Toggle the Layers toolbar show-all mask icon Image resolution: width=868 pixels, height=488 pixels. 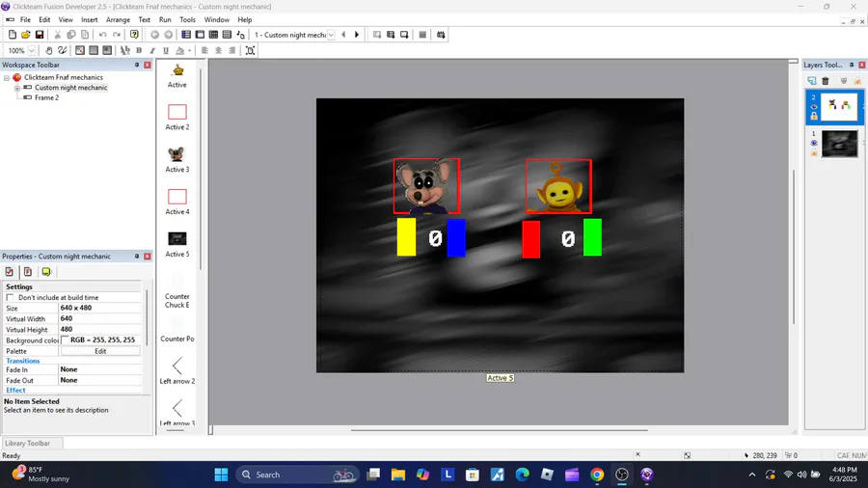point(844,81)
